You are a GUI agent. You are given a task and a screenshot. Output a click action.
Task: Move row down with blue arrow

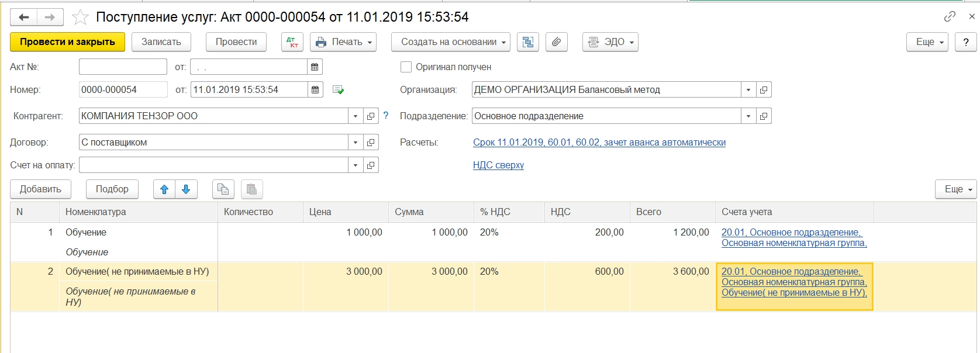186,189
